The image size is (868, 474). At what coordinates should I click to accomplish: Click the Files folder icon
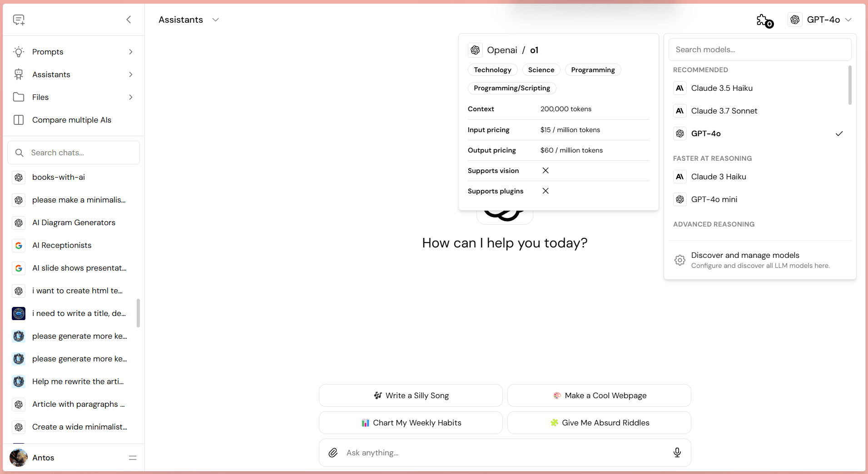pos(19,97)
